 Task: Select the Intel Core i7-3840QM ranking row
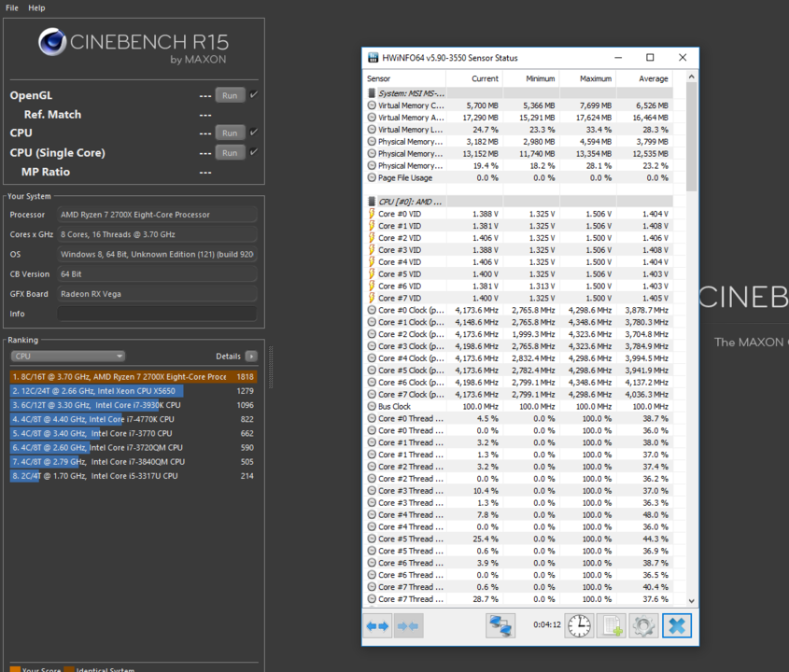(x=134, y=462)
